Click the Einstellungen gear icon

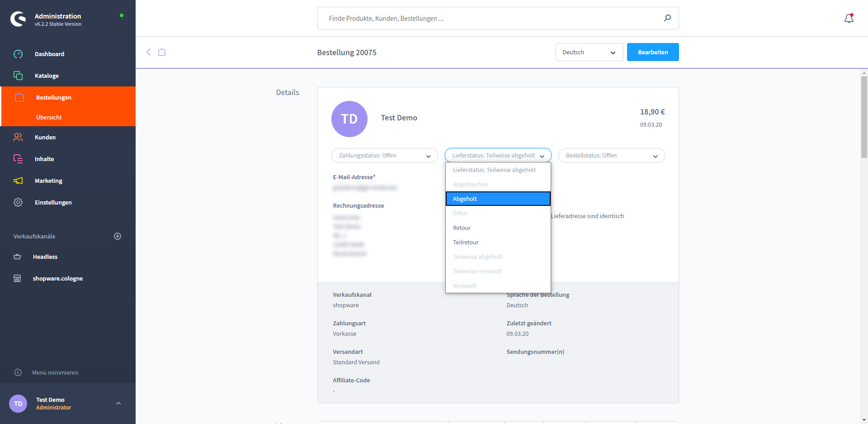point(18,202)
